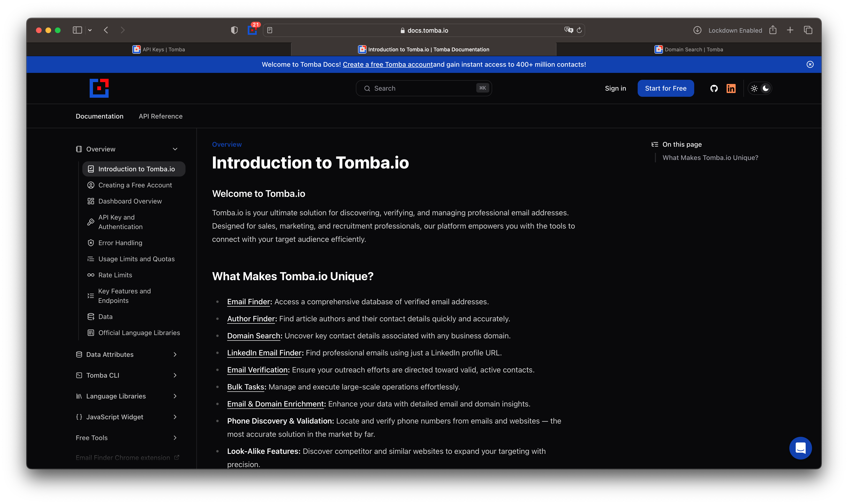
Task: Open the Tomba GitHub icon link
Action: 714,88
